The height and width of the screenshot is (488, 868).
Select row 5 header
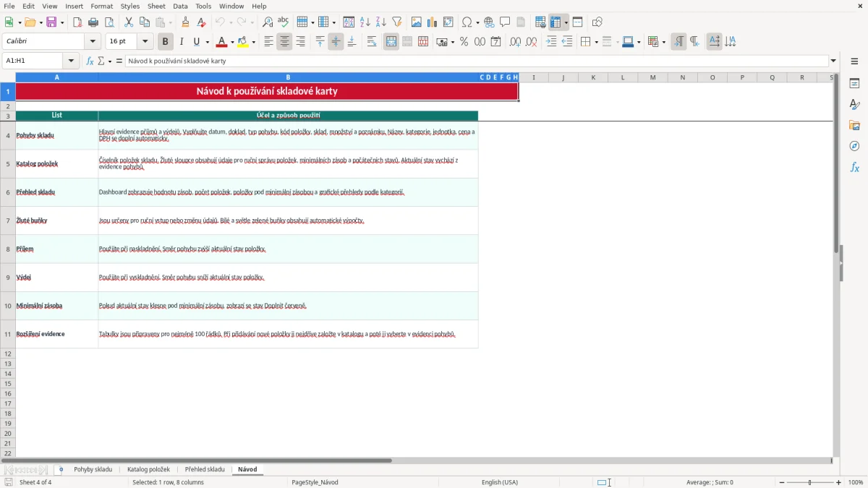(x=8, y=164)
